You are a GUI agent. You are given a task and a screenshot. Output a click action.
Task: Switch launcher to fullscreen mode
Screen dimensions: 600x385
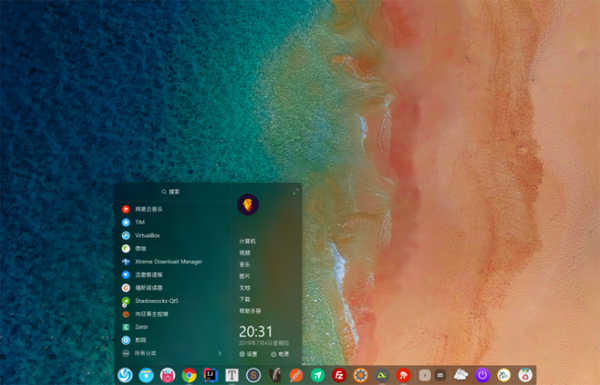[296, 192]
